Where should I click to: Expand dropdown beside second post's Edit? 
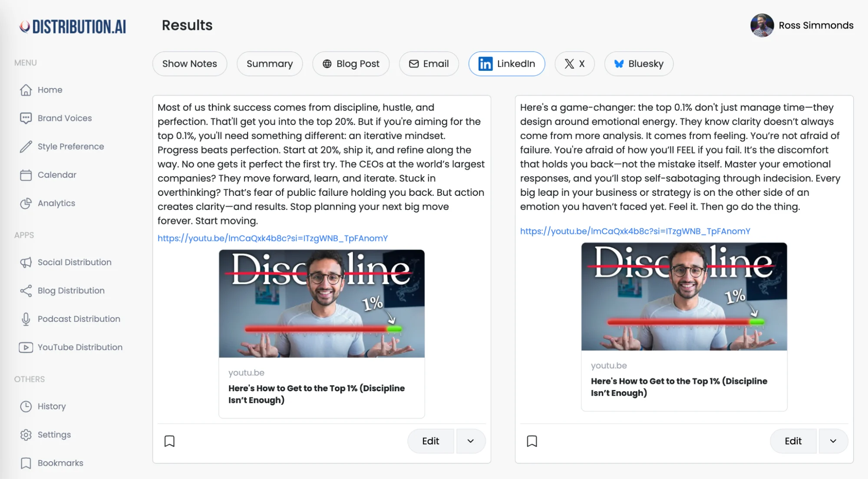833,441
